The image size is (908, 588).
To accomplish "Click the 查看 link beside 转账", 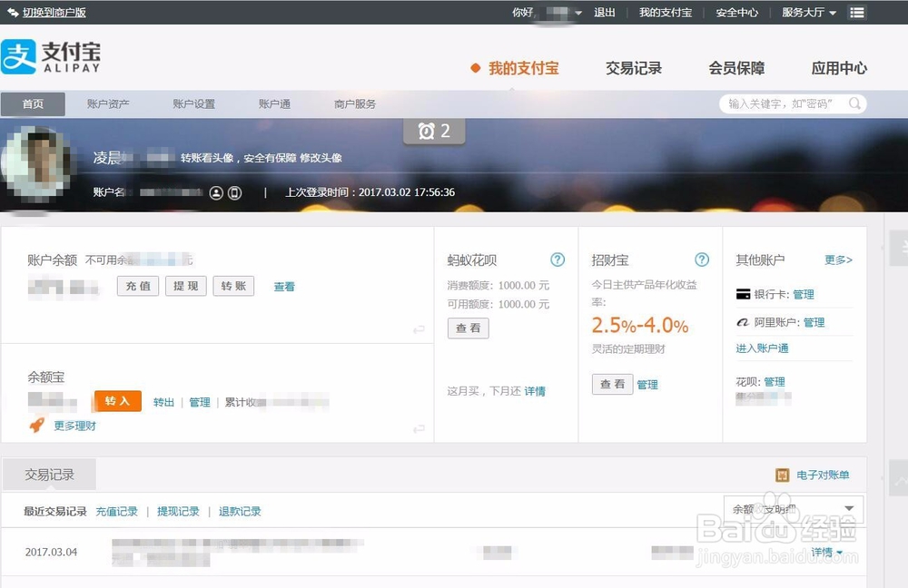I will coord(284,287).
